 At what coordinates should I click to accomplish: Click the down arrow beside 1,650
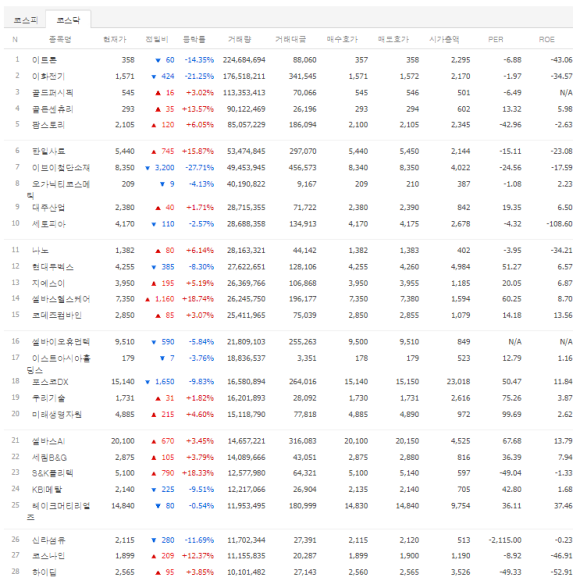tap(148, 382)
